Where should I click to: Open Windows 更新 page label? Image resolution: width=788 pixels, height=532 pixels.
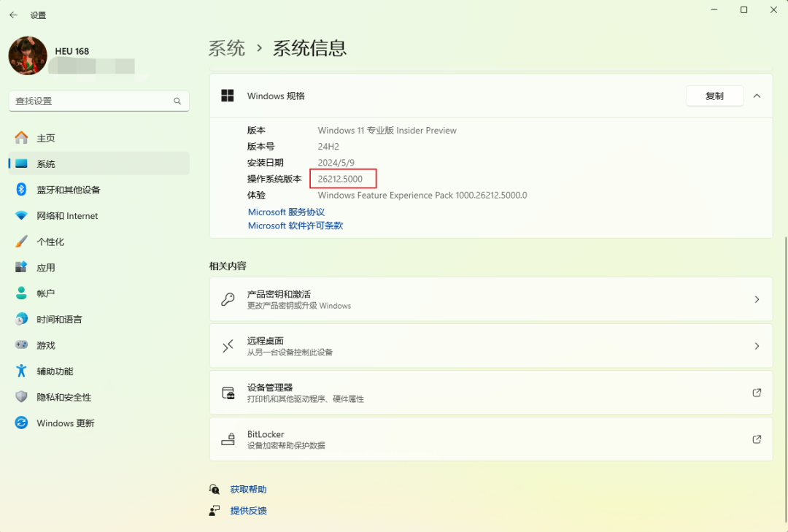pos(66,423)
